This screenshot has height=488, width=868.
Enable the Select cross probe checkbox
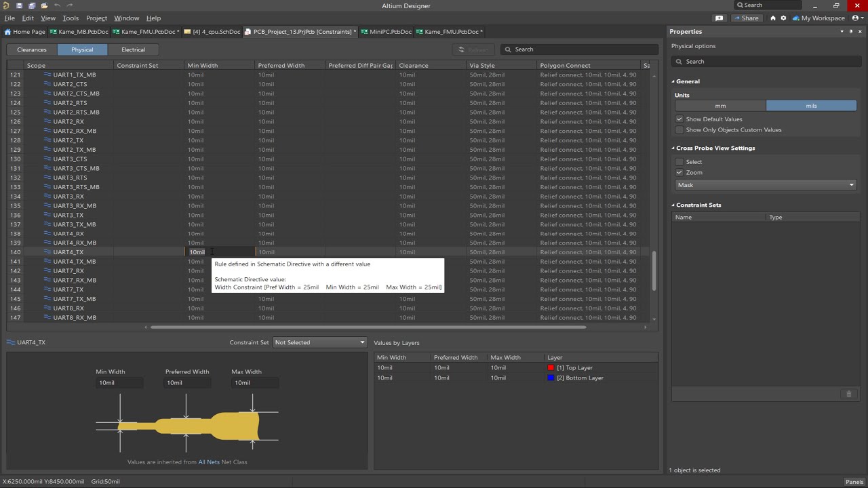point(679,162)
